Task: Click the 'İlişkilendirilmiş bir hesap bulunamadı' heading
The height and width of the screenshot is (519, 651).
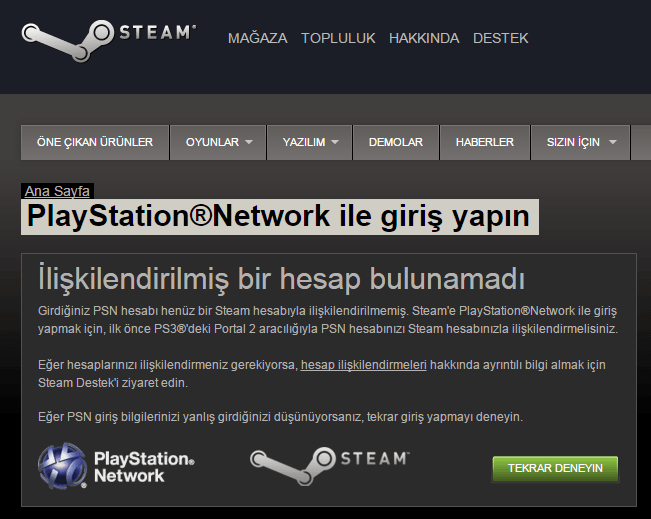Action: click(x=281, y=278)
